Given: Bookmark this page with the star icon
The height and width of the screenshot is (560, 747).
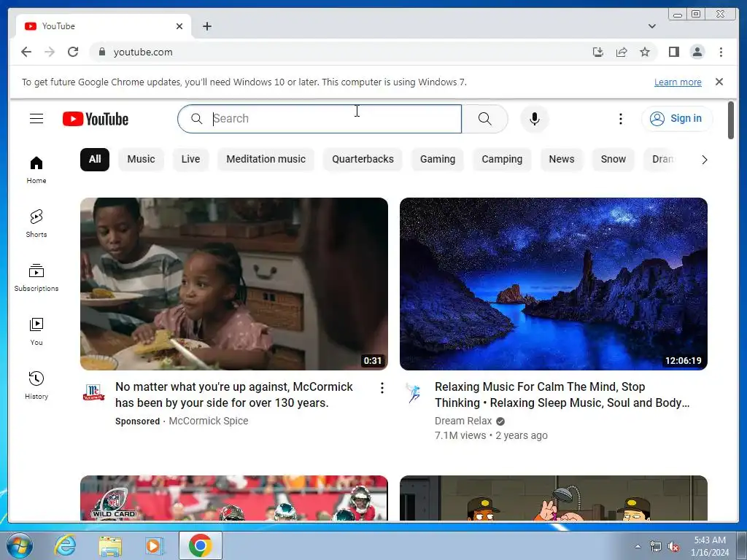Looking at the screenshot, I should pyautogui.click(x=645, y=52).
